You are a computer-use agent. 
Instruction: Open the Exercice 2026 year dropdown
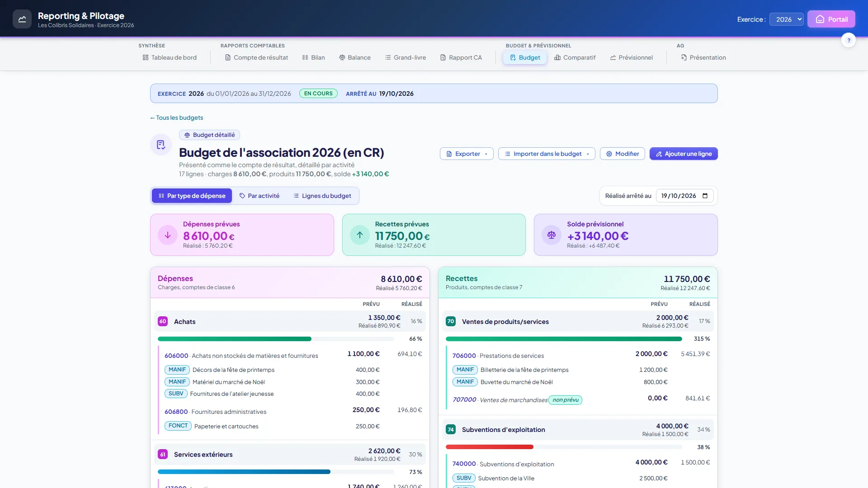787,19
